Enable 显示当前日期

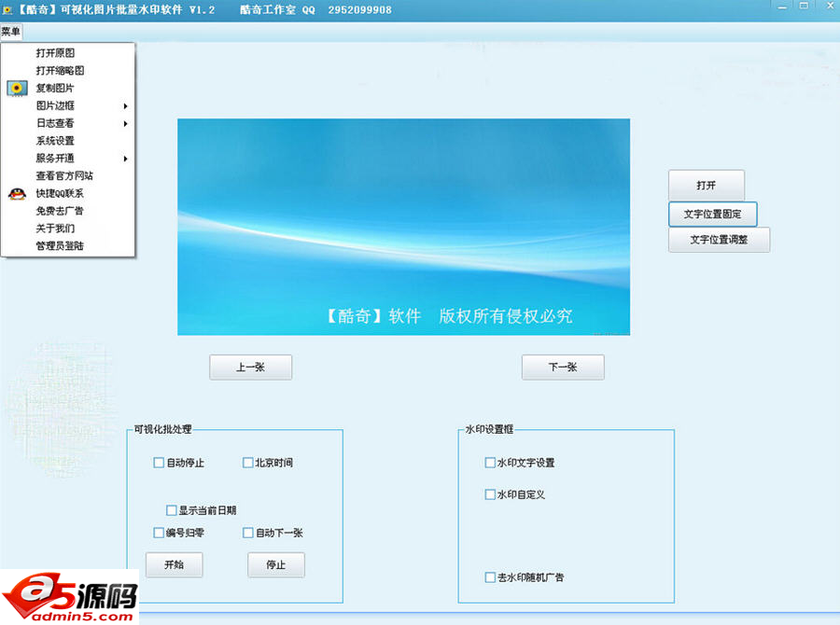click(x=172, y=509)
